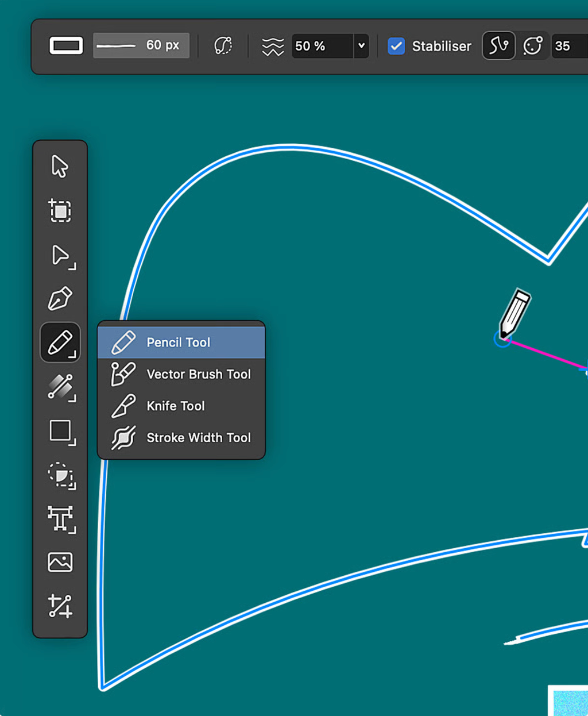The image size is (588, 716).
Task: Select the Place Image tool
Action: coord(60,562)
